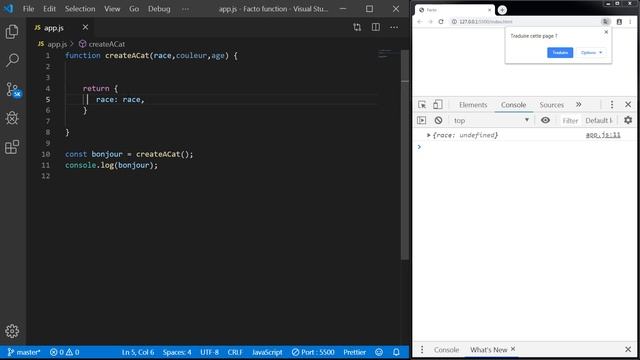Open the browser three-dot menu
Screen dimensions: 640x360
click(x=630, y=22)
